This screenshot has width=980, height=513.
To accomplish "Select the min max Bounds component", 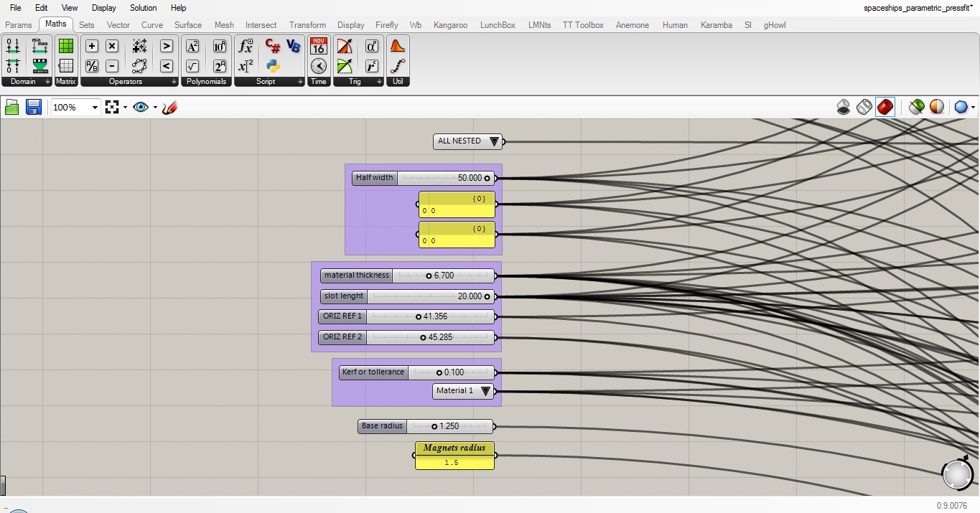I will (39, 46).
